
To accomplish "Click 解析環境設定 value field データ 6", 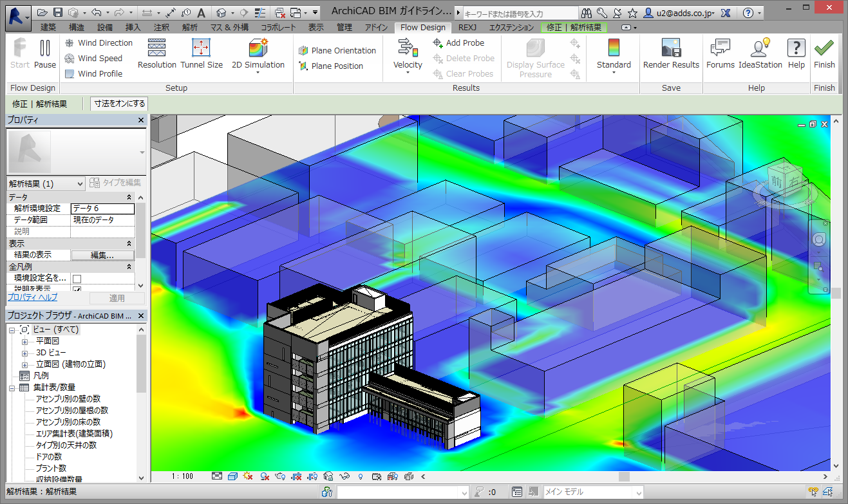I will [102, 209].
